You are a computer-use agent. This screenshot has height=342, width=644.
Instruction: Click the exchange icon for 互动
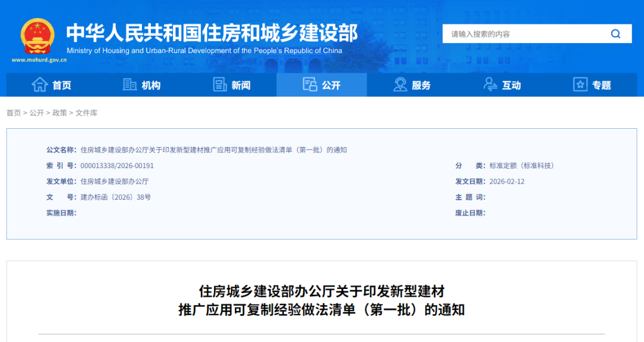[490, 85]
